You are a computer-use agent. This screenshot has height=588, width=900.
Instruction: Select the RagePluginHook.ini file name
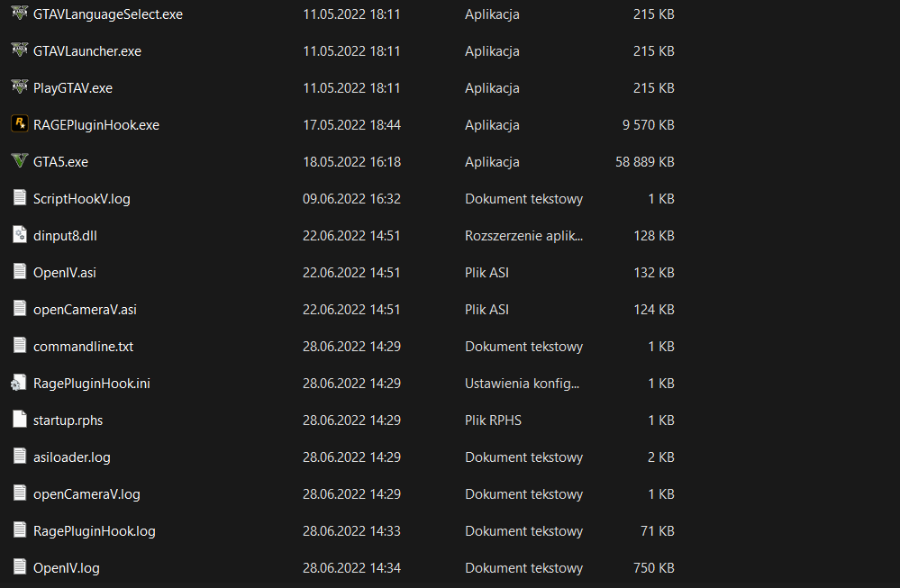pyautogui.click(x=92, y=384)
